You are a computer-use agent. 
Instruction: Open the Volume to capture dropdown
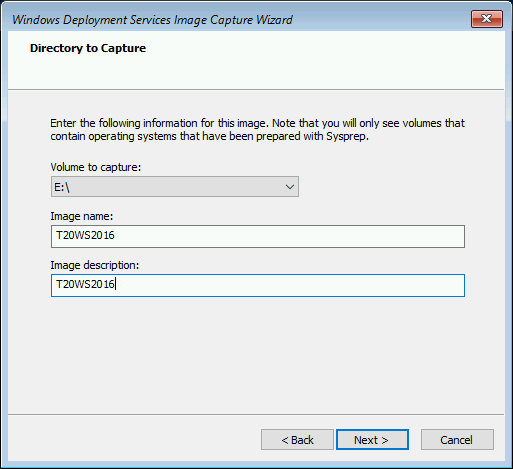point(175,187)
